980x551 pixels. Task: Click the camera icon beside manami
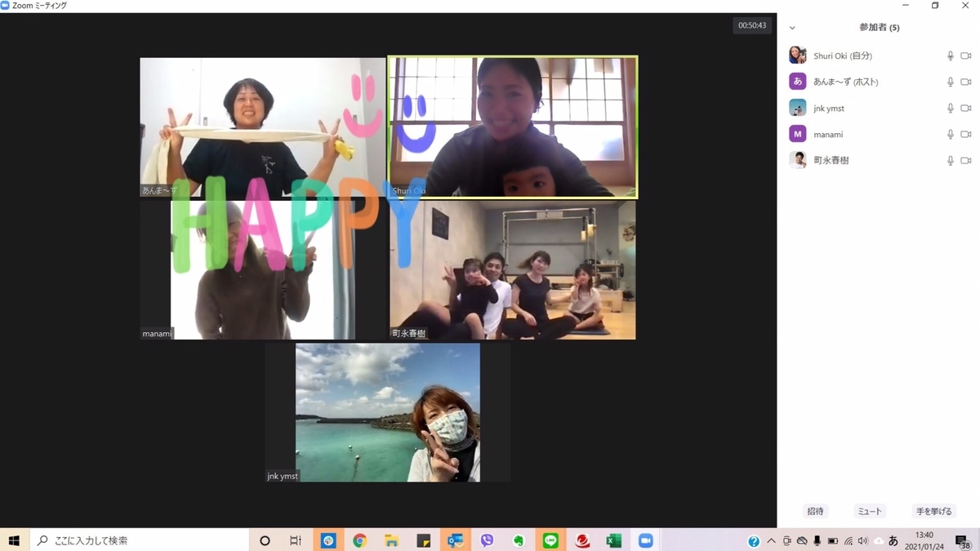click(966, 135)
